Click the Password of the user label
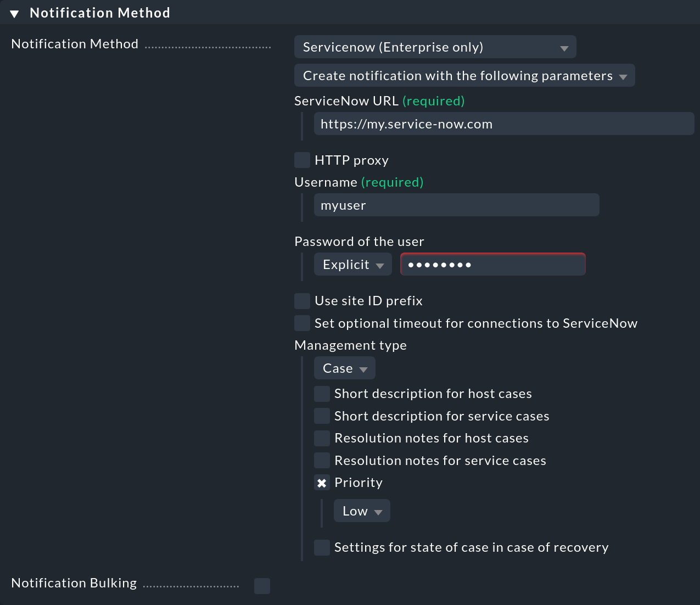This screenshot has width=700, height=605. 359,242
